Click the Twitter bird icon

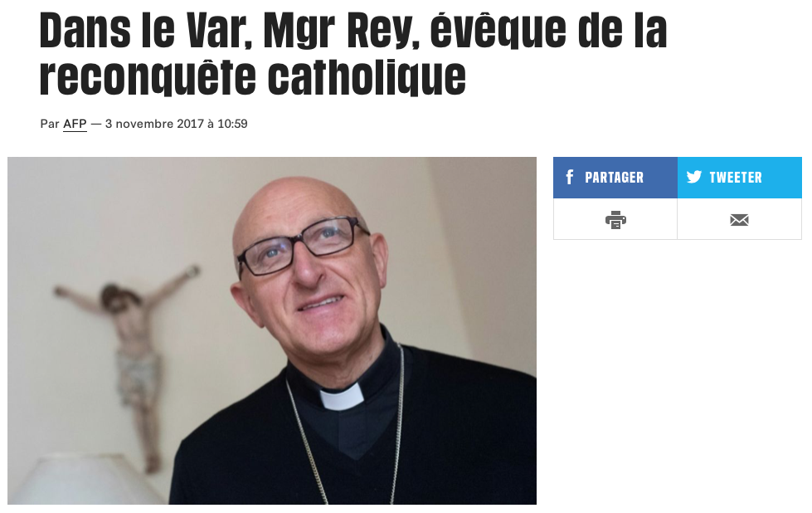click(x=694, y=177)
